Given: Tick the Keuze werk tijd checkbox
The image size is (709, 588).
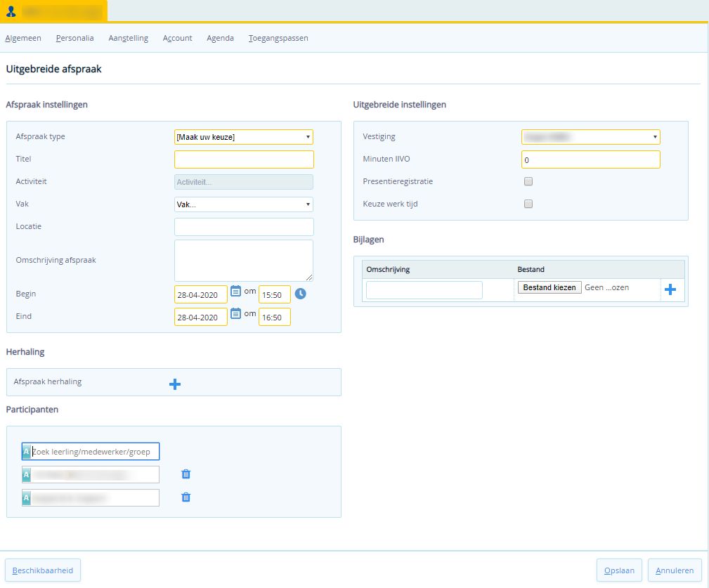Looking at the screenshot, I should tap(528, 204).
